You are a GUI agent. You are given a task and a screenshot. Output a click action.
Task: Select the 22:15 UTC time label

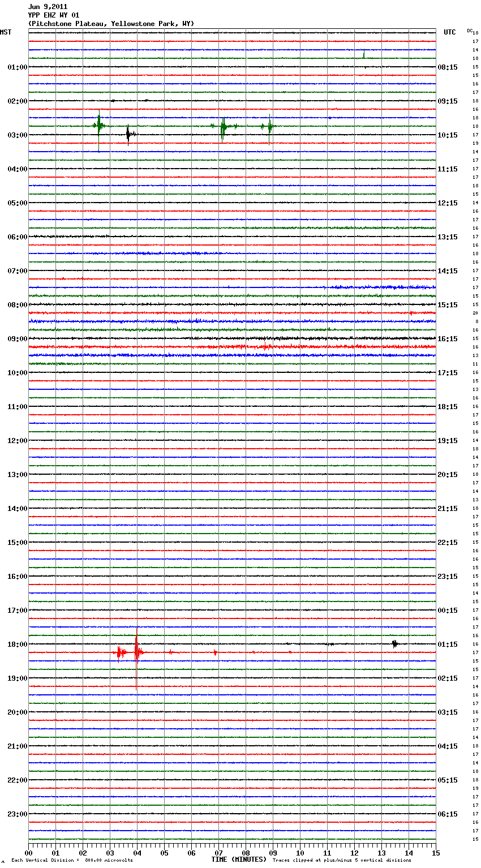[x=448, y=543]
